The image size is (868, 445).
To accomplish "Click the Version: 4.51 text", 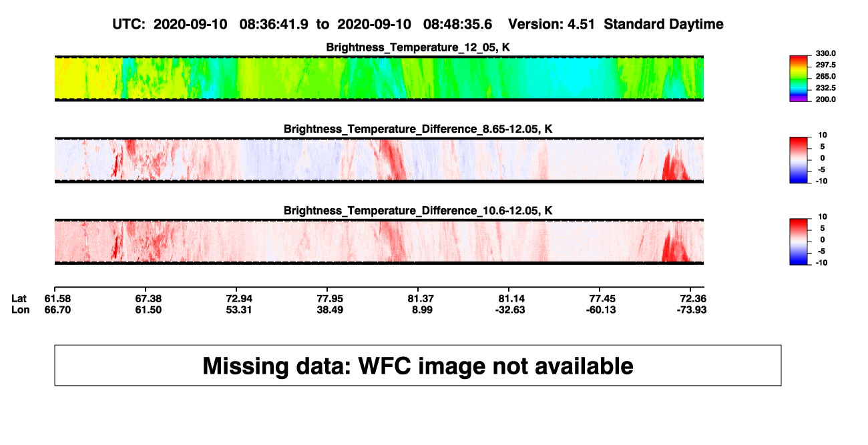I will click(553, 24).
